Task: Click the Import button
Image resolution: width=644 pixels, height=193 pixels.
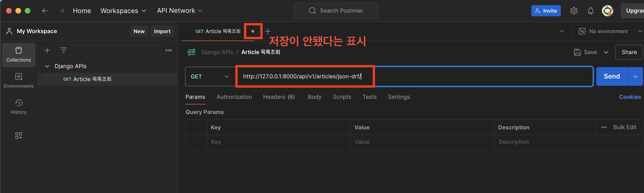Action: point(162,31)
